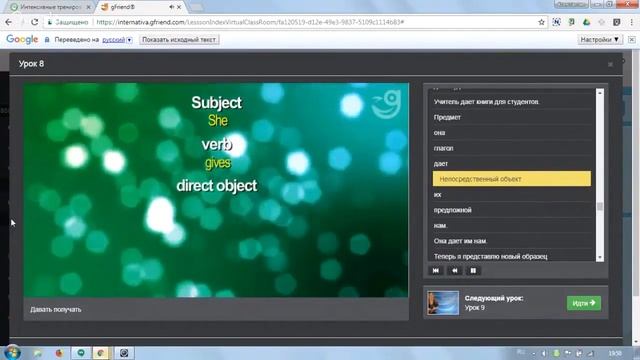Screen dimensions: 640x360
Task: Open the Урок 9 lesson thumbnail
Action: [x=443, y=303]
